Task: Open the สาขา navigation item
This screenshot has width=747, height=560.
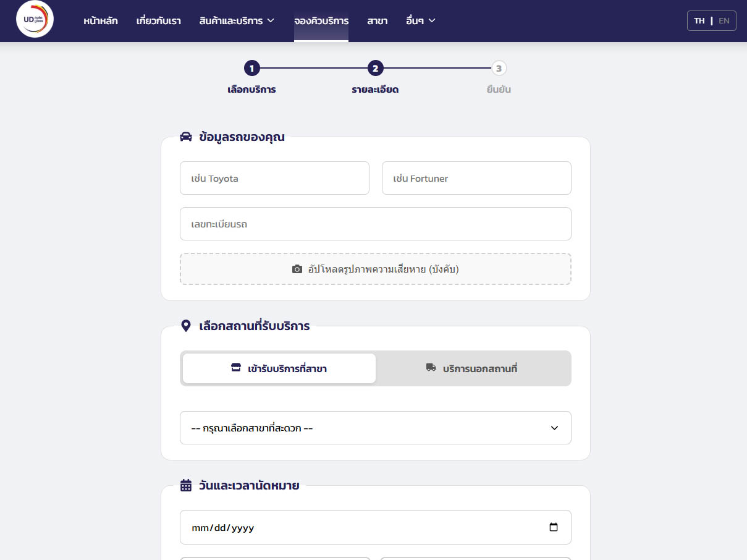Action: tap(377, 21)
